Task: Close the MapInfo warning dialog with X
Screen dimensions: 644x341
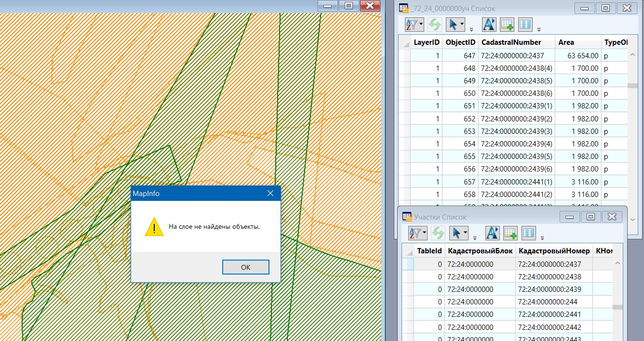Action: pos(270,193)
